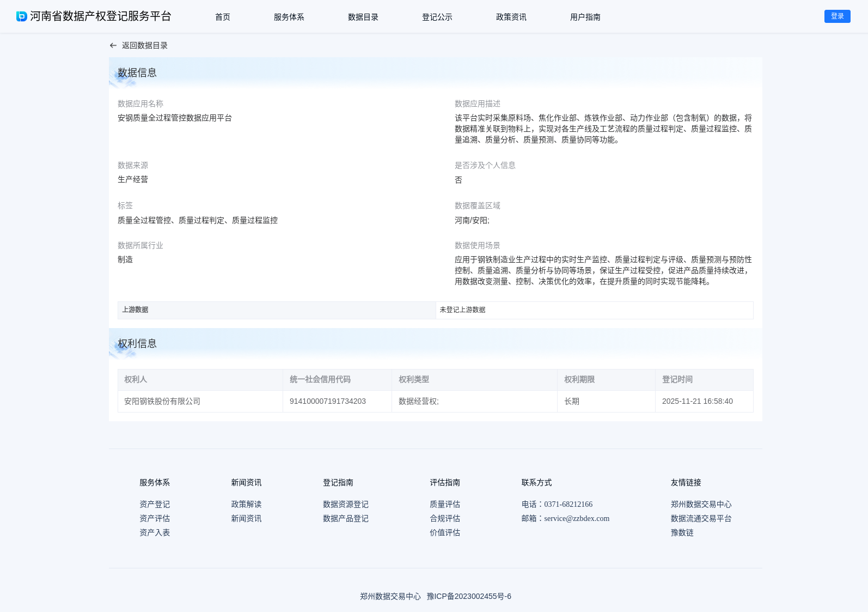Open 用户指南 navigation item

point(585,17)
